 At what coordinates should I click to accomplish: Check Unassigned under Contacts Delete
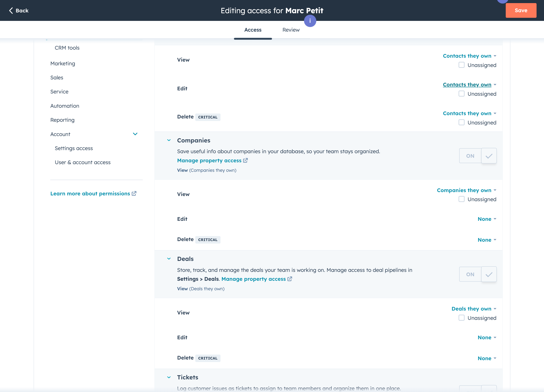[x=461, y=123]
